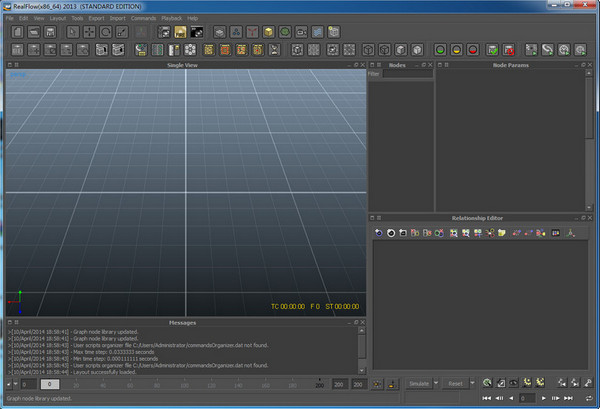Open the Playback menu

click(172, 18)
